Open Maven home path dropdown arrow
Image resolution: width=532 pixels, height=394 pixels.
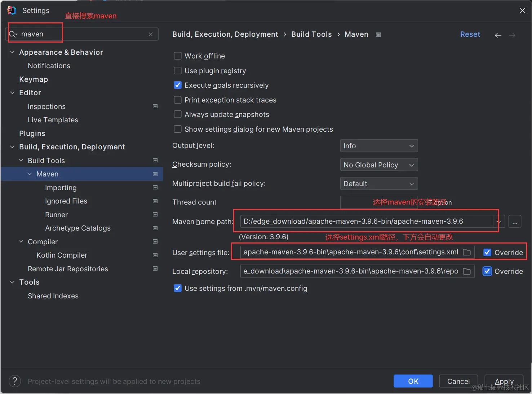tap(499, 222)
